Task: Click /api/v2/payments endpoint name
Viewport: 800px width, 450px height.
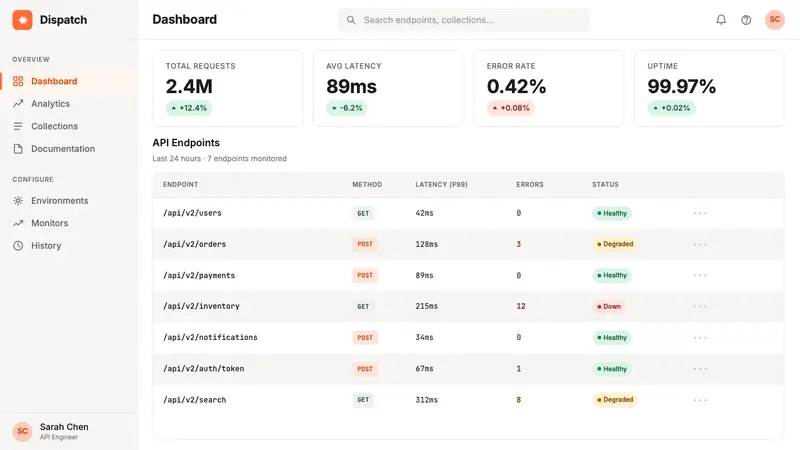Action: [x=199, y=276]
